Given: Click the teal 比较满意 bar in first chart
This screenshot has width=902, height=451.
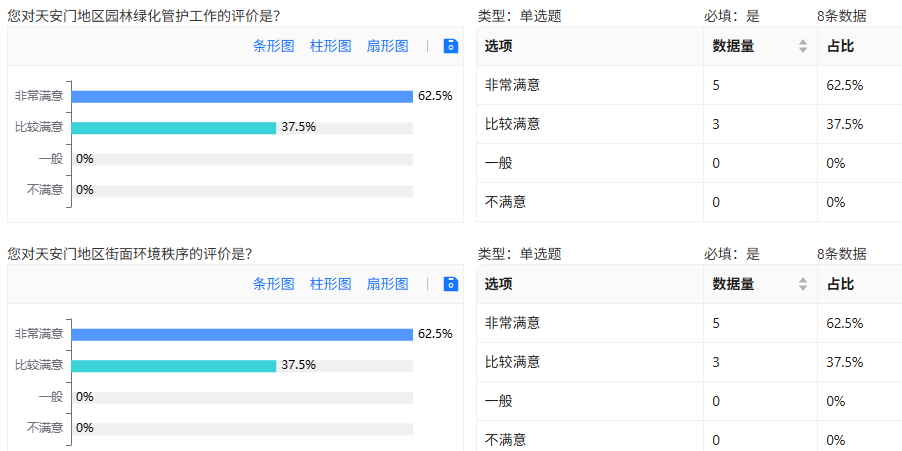Looking at the screenshot, I should point(174,128).
